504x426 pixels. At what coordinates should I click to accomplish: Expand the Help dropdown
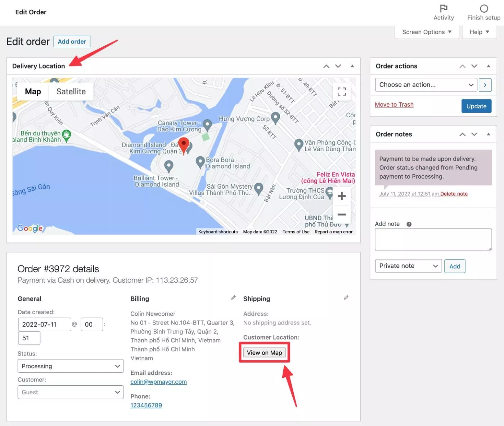click(479, 32)
